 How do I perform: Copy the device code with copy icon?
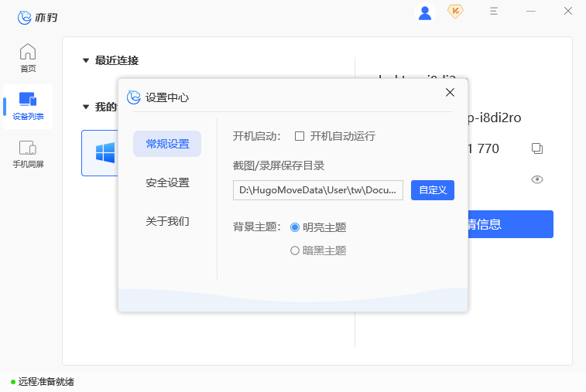point(537,148)
